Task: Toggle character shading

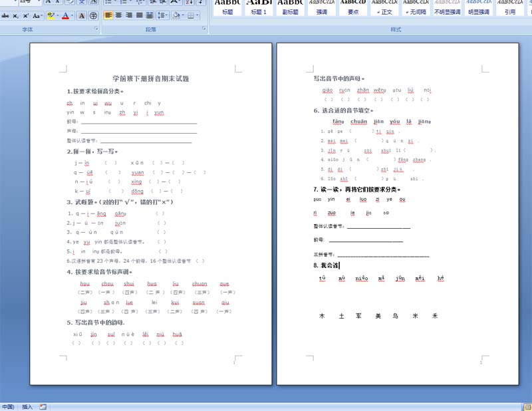Action: (x=82, y=15)
